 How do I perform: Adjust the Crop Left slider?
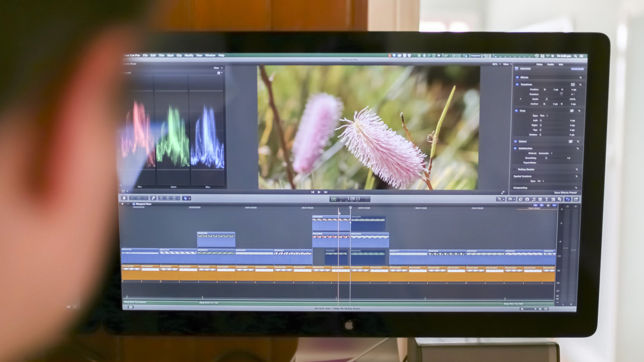(541, 120)
